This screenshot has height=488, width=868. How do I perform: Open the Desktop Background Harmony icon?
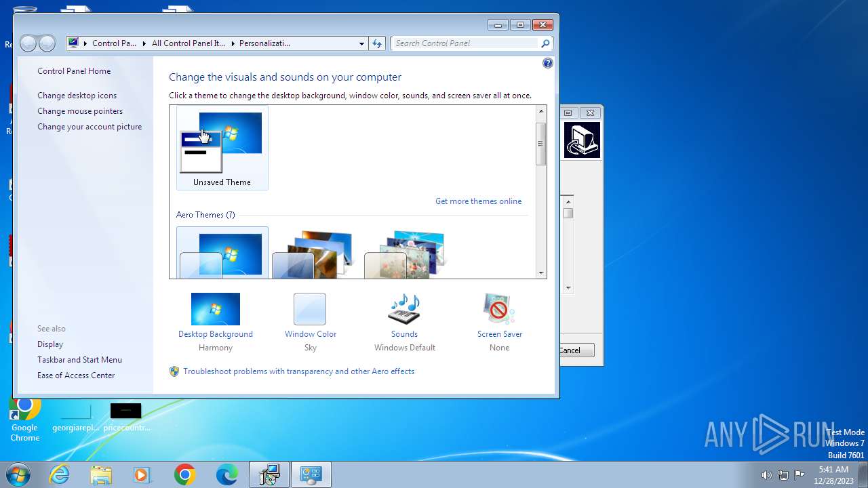point(216,309)
